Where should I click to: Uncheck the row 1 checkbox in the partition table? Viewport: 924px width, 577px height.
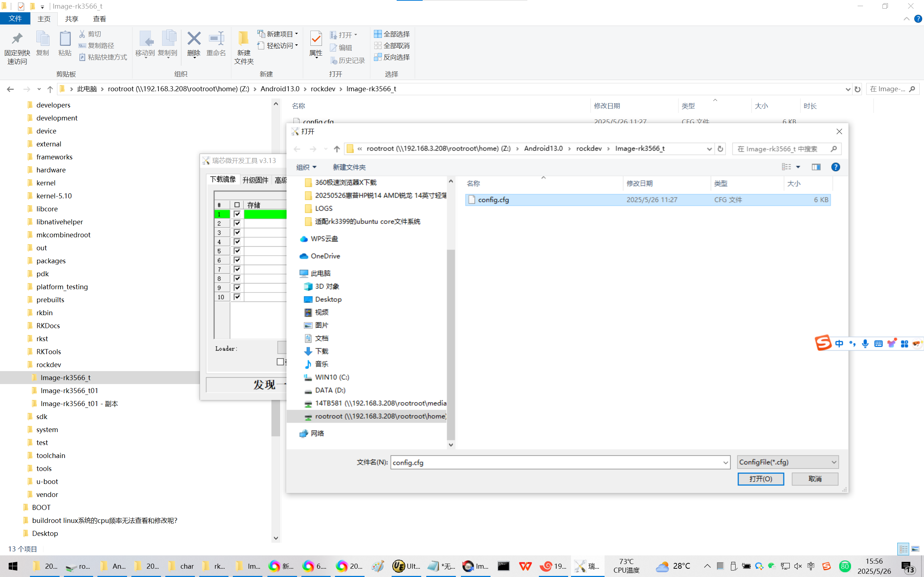(237, 214)
